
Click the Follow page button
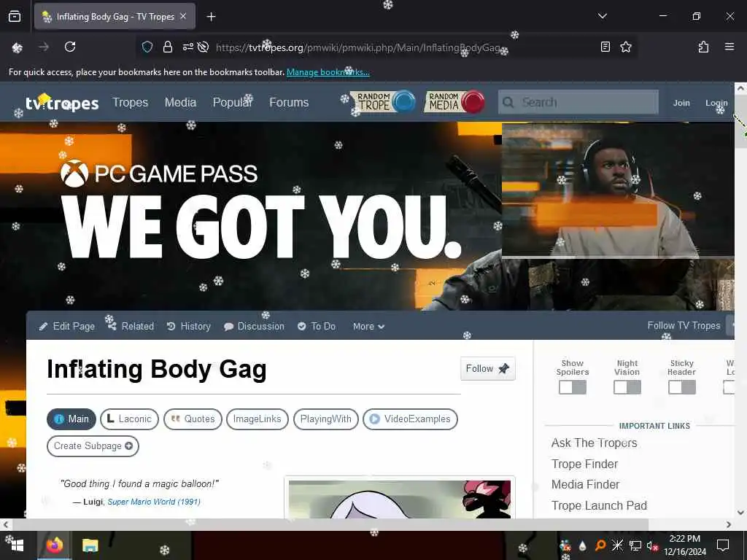(488, 368)
